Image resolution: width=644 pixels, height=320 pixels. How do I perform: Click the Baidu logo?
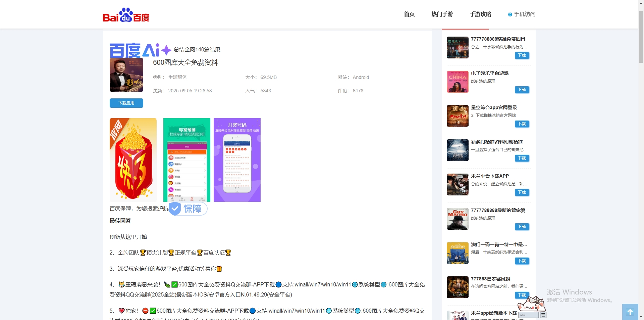(126, 14)
